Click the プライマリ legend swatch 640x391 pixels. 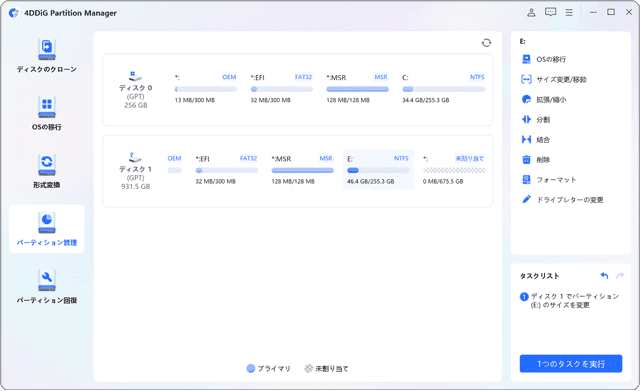[251, 368]
